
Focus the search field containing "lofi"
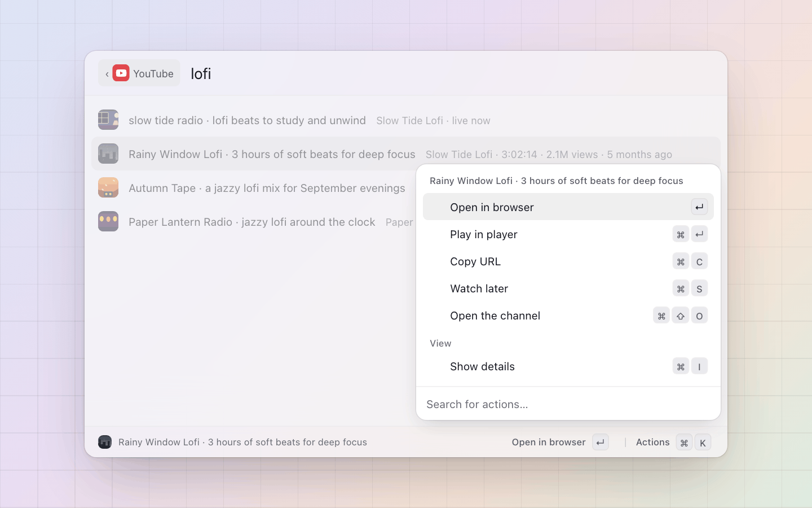pos(451,73)
